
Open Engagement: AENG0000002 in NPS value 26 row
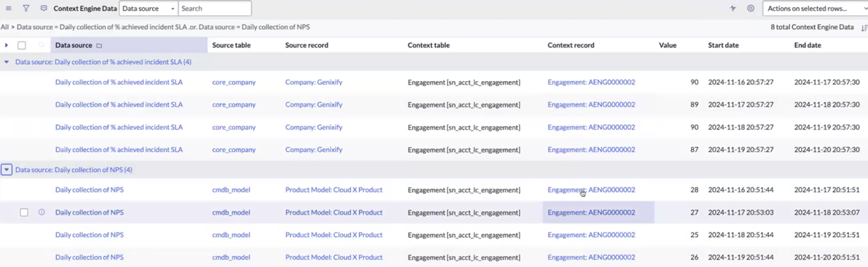click(x=591, y=258)
